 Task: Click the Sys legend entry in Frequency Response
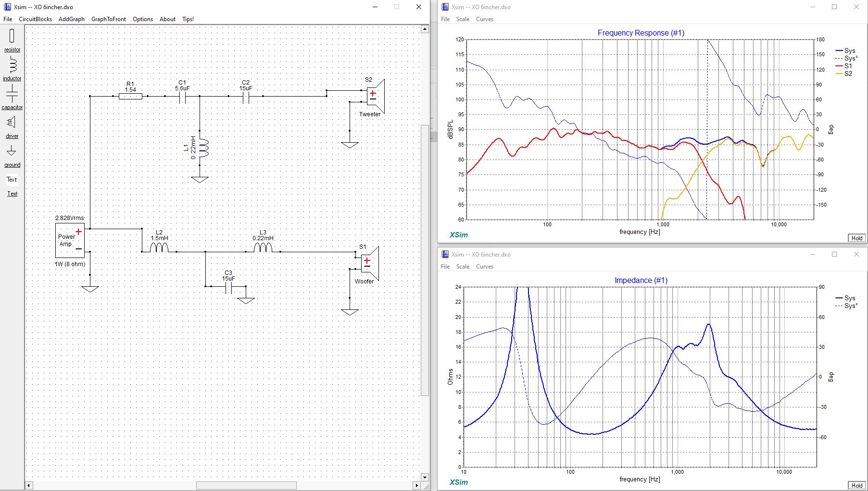(845, 50)
